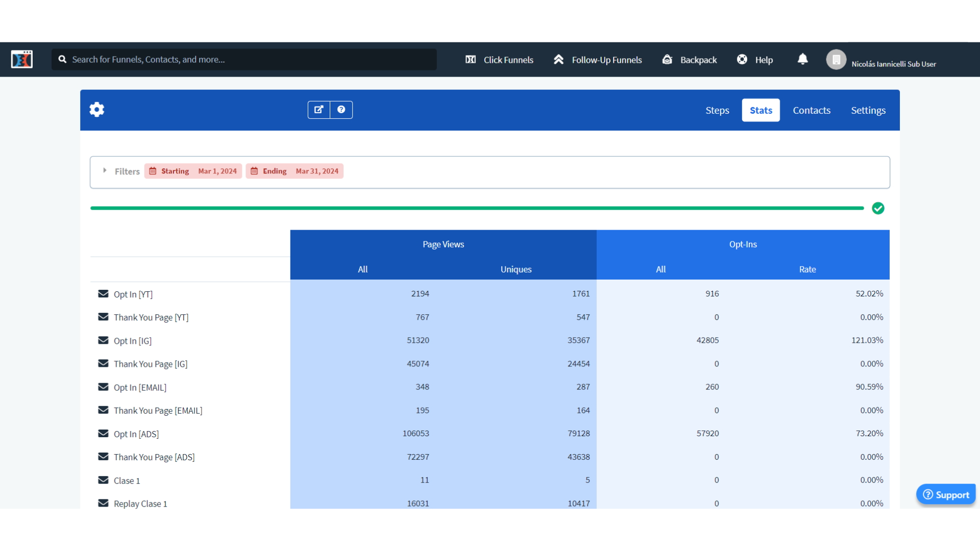Click the Clase 1 envelope icon
This screenshot has height=551, width=980.
pyautogui.click(x=103, y=480)
